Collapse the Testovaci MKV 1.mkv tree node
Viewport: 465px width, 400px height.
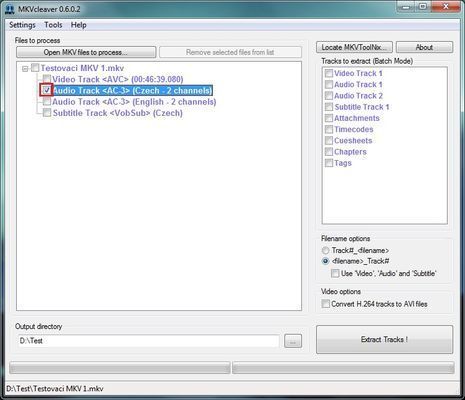pyautogui.click(x=25, y=69)
